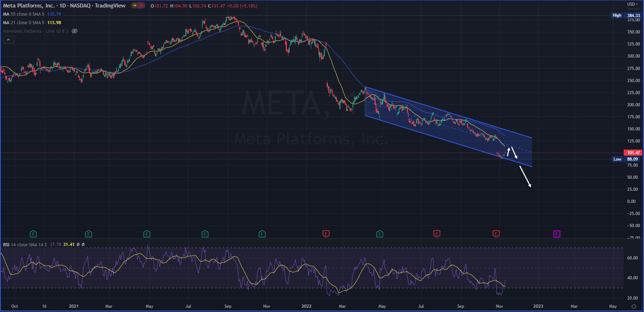This screenshot has width=644, height=312.
Task: Click the green earnings marker near May 2022
Action: [380, 234]
